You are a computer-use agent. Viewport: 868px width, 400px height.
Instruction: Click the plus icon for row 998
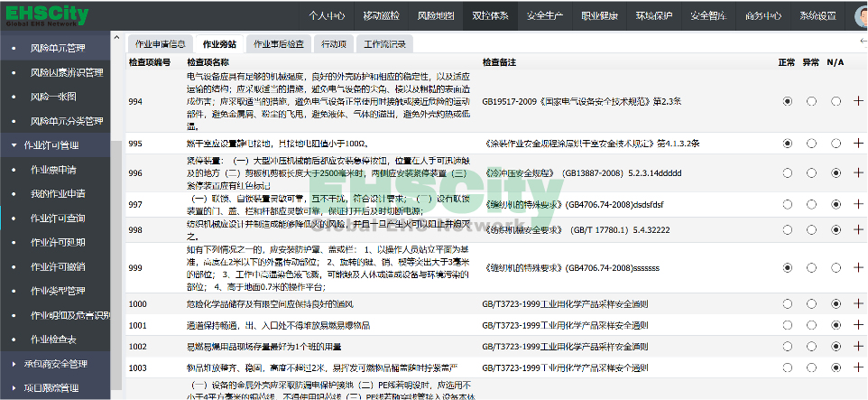(x=858, y=230)
